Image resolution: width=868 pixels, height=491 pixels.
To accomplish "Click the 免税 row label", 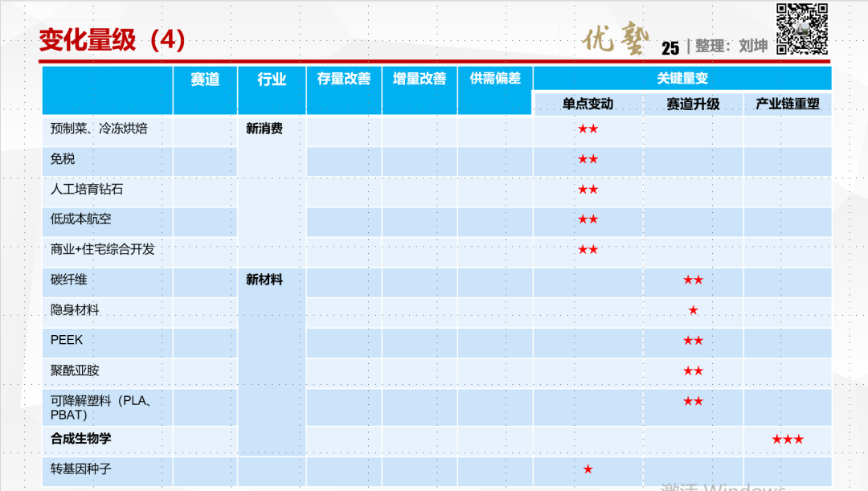I will point(63,159).
